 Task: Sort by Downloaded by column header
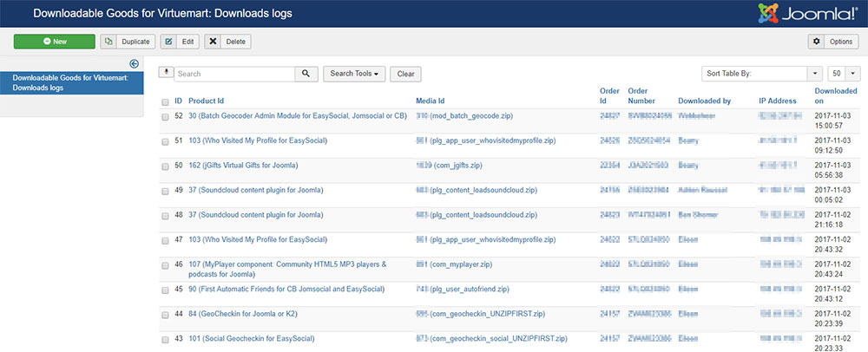(x=704, y=101)
